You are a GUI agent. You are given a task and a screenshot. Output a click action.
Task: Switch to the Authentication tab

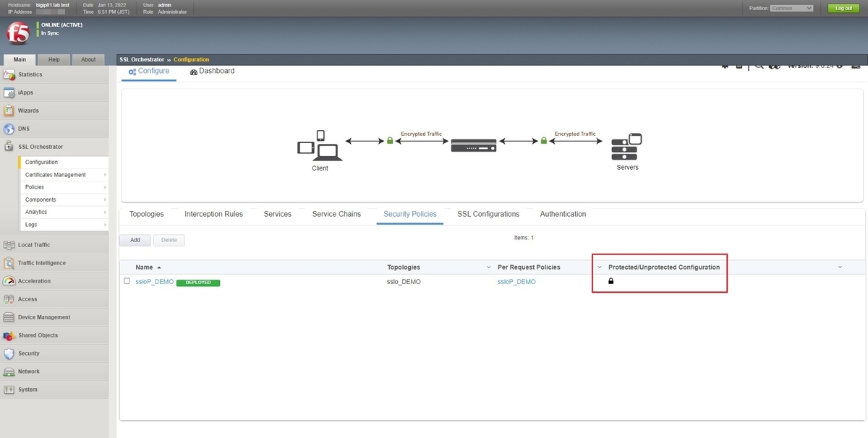pos(563,214)
